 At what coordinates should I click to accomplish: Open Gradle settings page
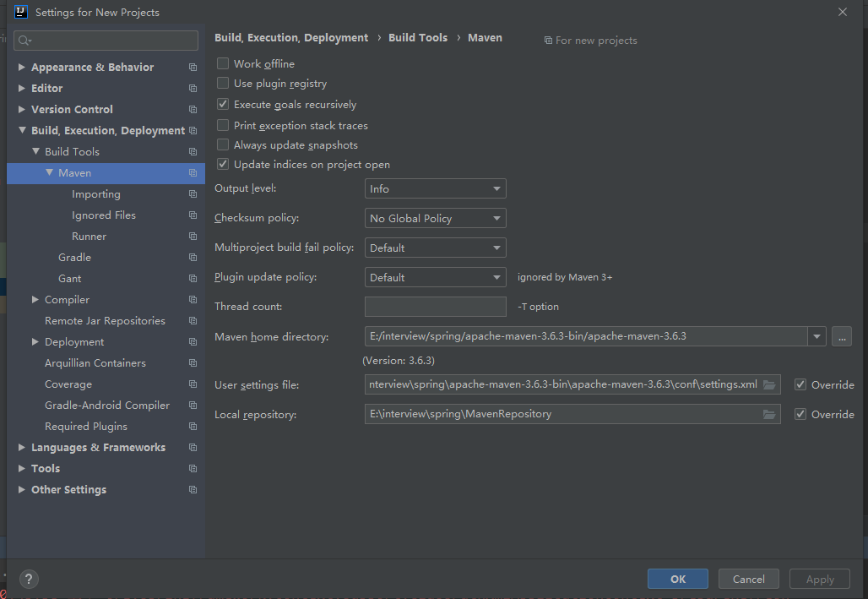75,257
